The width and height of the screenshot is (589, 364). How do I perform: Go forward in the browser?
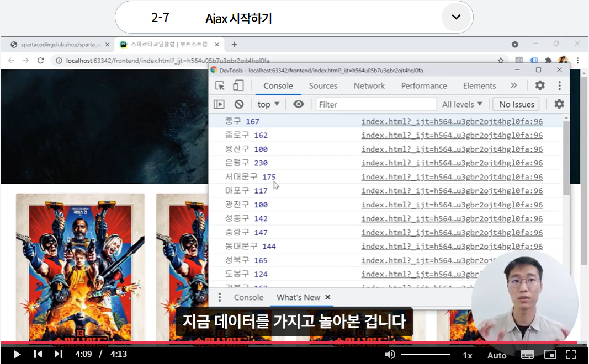pyautogui.click(x=25, y=61)
